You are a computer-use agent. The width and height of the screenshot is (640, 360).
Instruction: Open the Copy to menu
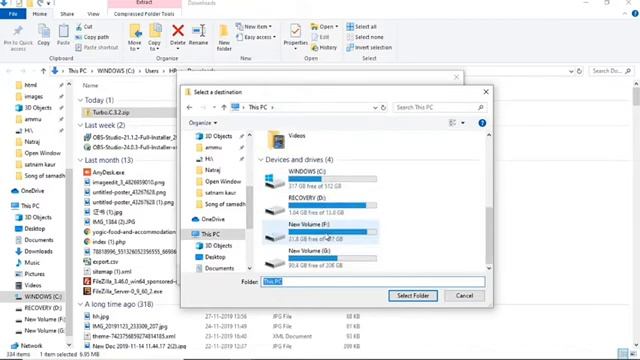[154, 38]
